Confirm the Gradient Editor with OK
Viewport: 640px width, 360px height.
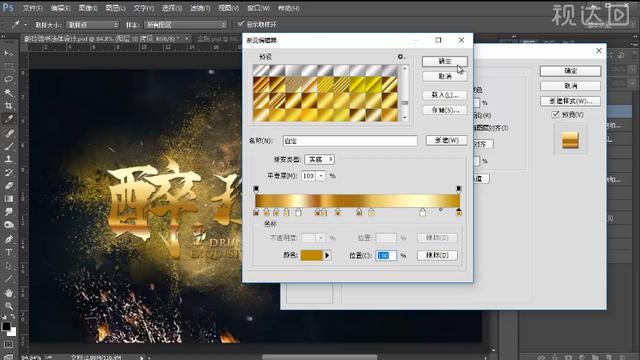tap(444, 61)
